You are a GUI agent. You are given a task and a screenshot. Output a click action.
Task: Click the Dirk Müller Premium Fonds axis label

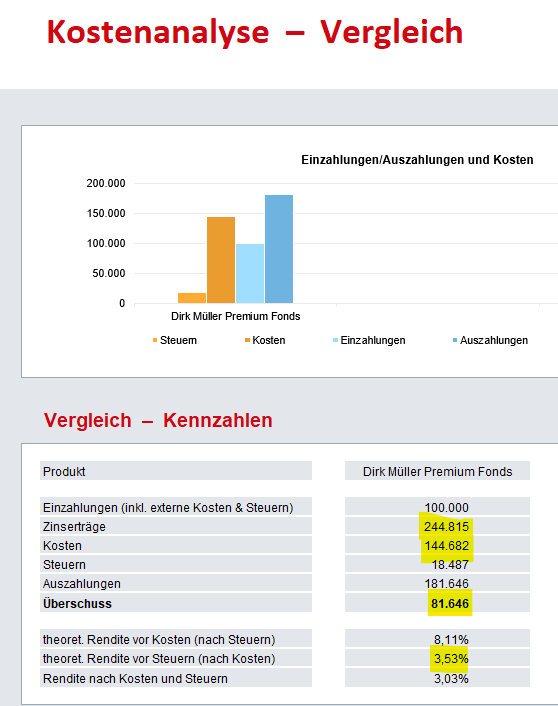(236, 317)
